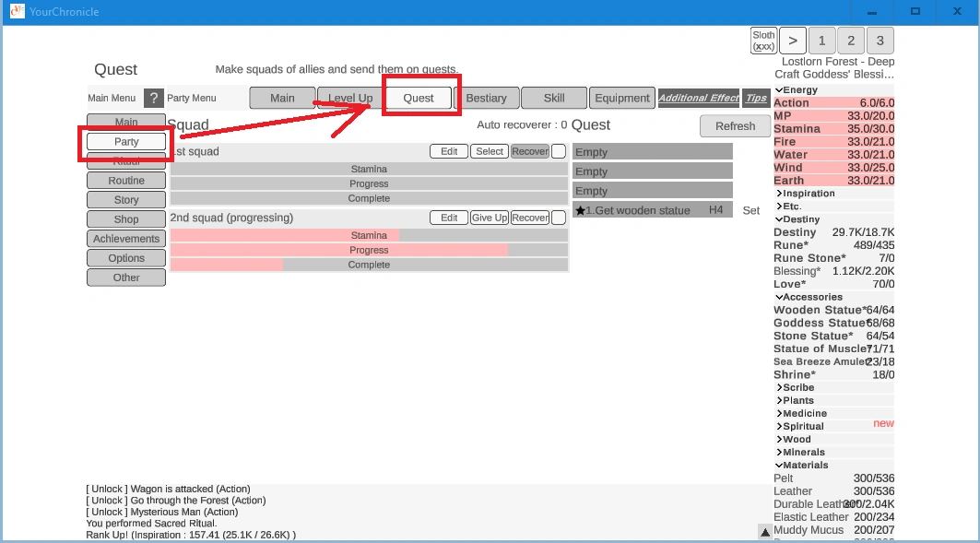980x543 pixels.
Task: Click the third Empty quest slot
Action: coord(653,191)
